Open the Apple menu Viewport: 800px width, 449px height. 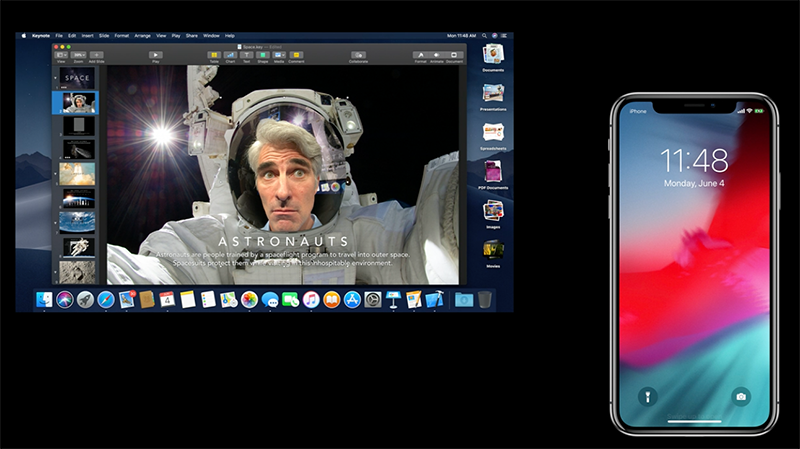(x=23, y=36)
